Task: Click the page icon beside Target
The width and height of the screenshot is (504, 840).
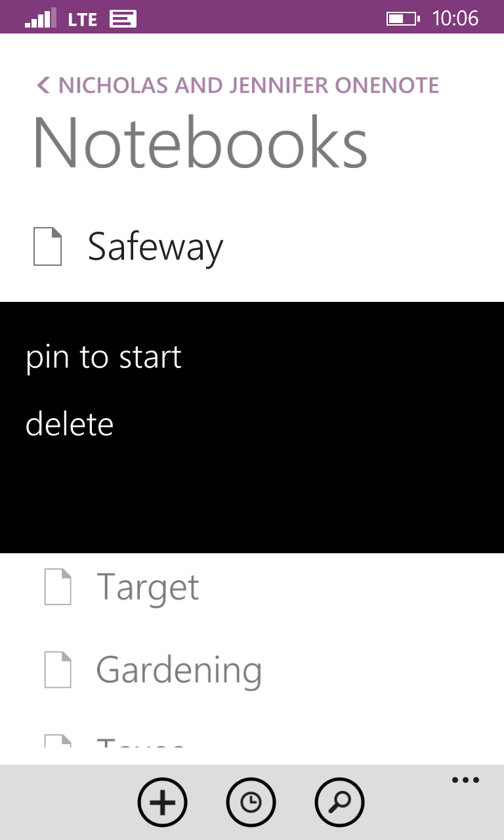Action: pos(58,587)
